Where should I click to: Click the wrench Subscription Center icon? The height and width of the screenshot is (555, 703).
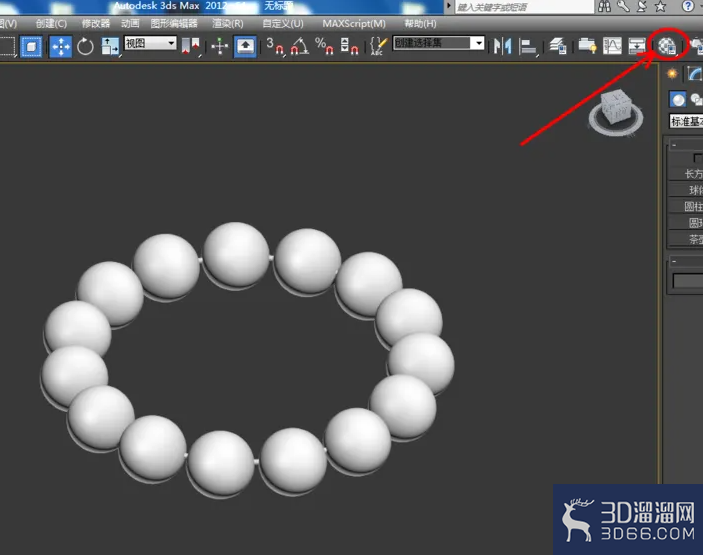coord(623,6)
